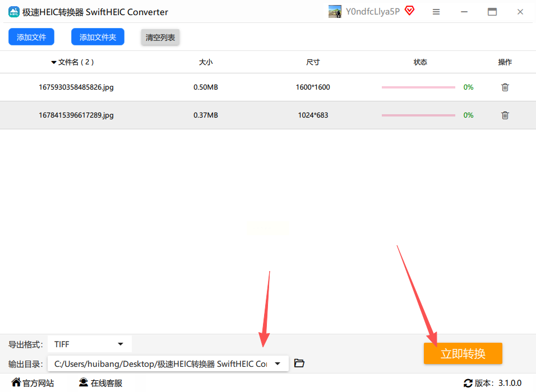Click 0% status of 1675930358485826.jpg

[468, 87]
